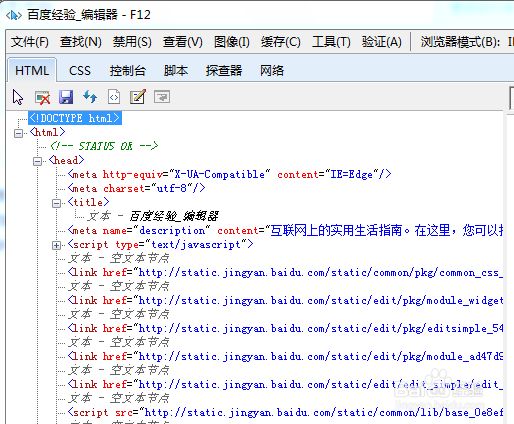Open the 查看(V) menu
Image resolution: width=514 pixels, height=424 pixels.
tap(183, 42)
